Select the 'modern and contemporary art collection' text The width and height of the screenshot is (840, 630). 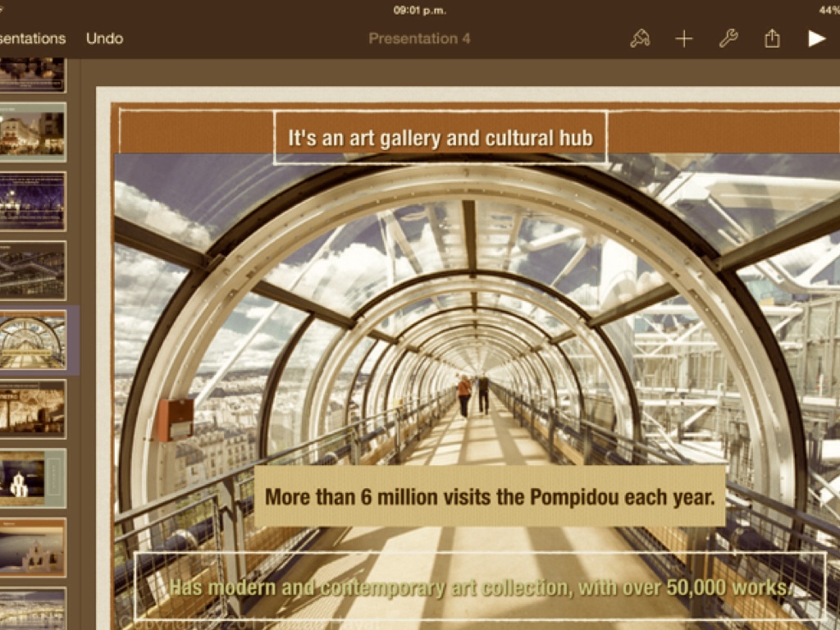480,587
